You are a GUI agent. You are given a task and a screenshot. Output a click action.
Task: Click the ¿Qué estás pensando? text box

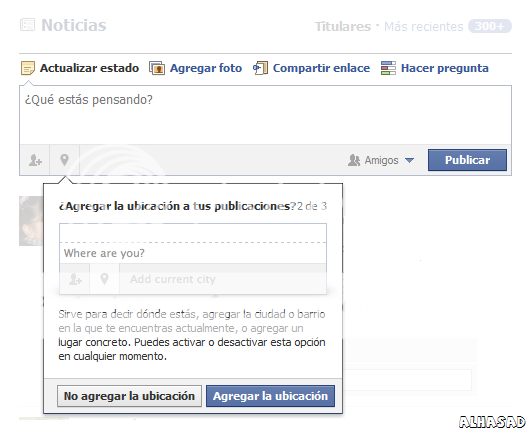tap(265, 115)
